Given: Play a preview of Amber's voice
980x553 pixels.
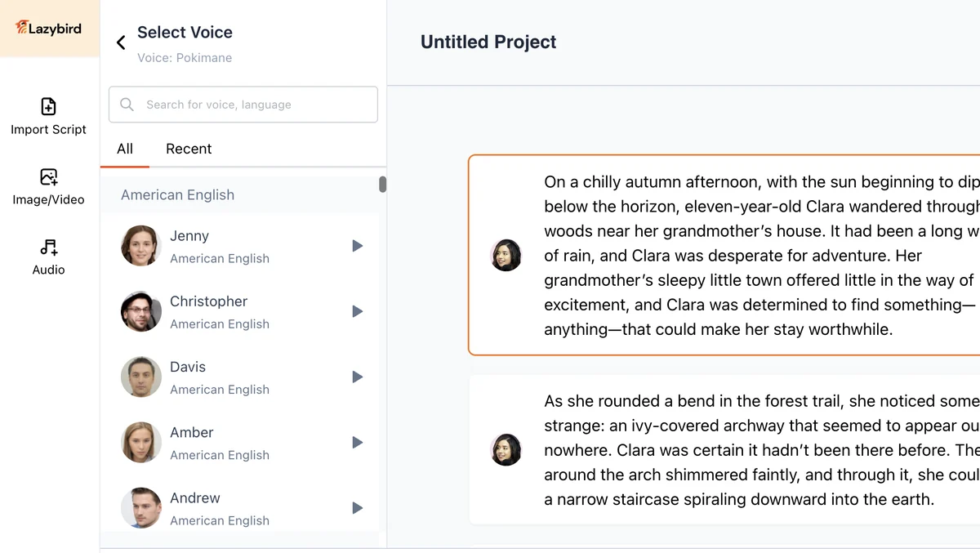Looking at the screenshot, I should [357, 442].
